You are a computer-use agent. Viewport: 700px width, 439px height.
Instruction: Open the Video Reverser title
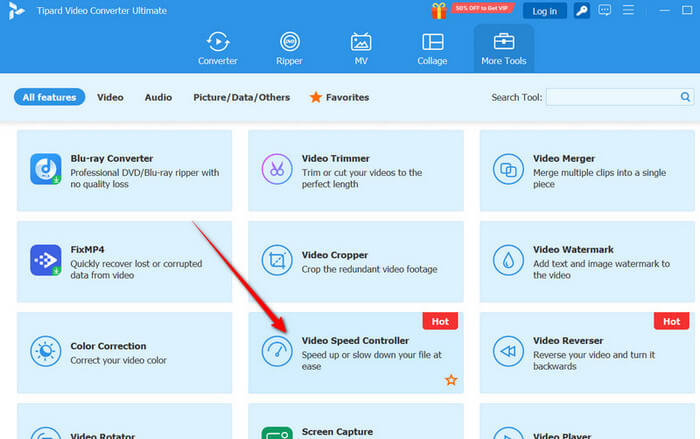point(568,340)
